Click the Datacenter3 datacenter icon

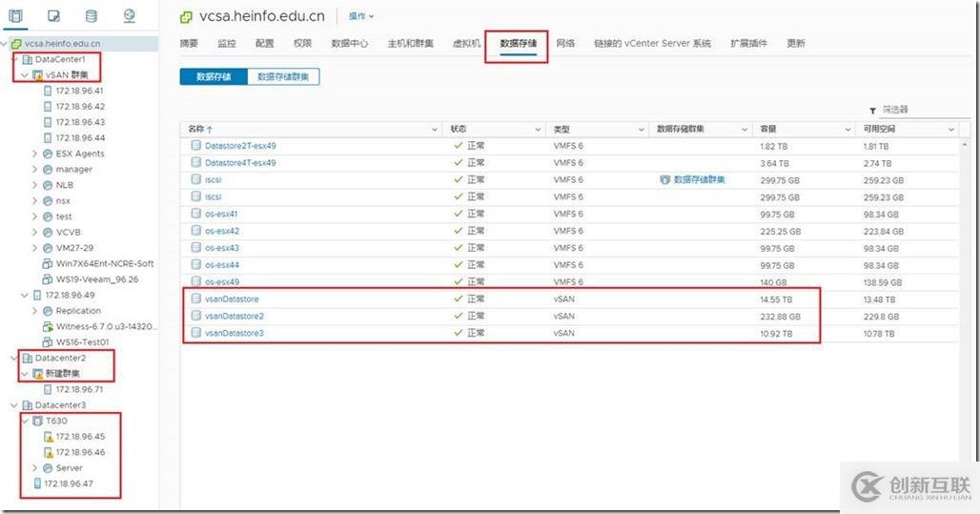[x=27, y=405]
